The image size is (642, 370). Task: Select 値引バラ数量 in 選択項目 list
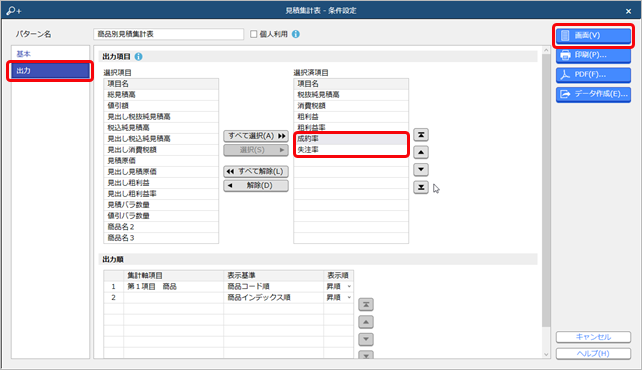[x=161, y=216]
